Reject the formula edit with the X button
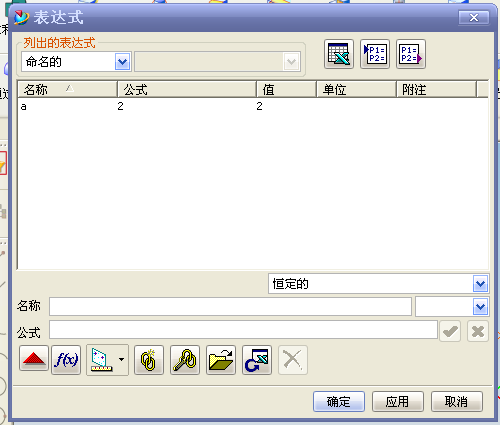 478,331
